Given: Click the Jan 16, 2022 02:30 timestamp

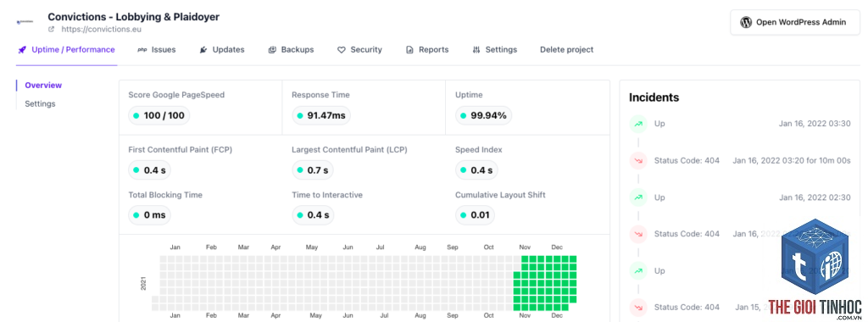Looking at the screenshot, I should [x=815, y=197].
